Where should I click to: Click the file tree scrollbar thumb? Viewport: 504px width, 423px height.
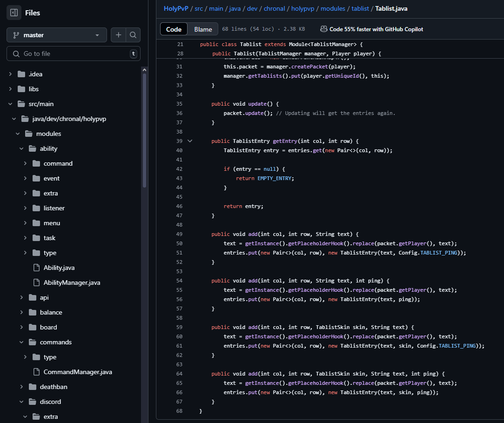[x=144, y=130]
